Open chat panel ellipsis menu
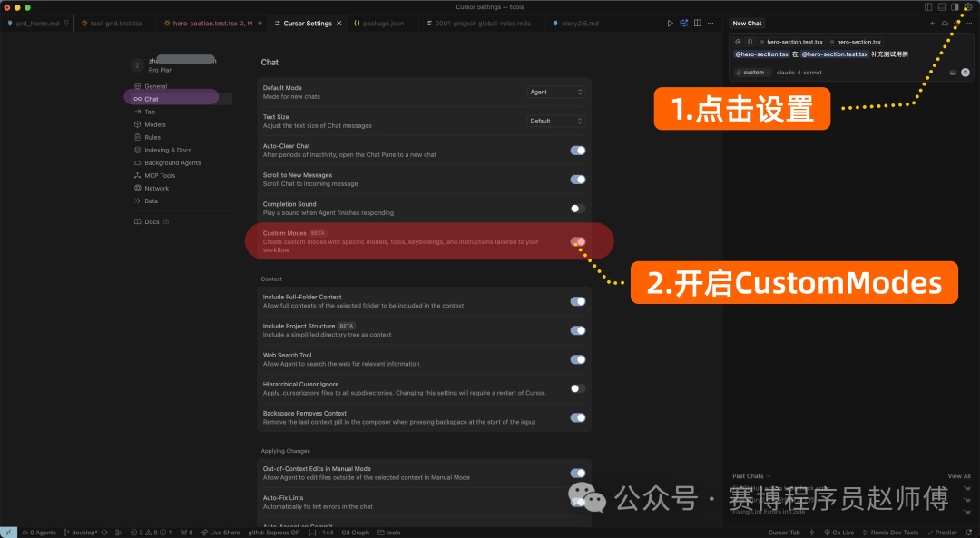980x538 pixels. click(x=969, y=23)
